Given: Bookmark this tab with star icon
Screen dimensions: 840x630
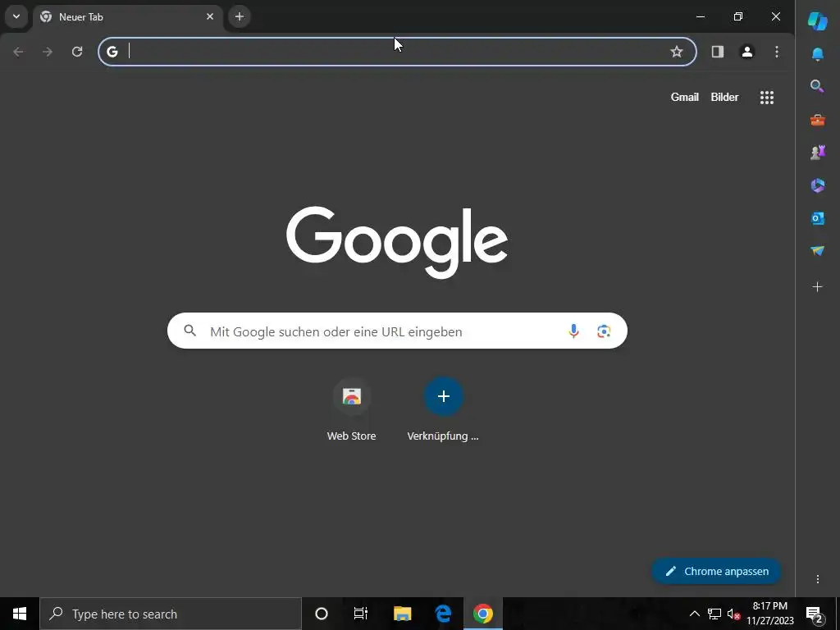Looking at the screenshot, I should 677,52.
